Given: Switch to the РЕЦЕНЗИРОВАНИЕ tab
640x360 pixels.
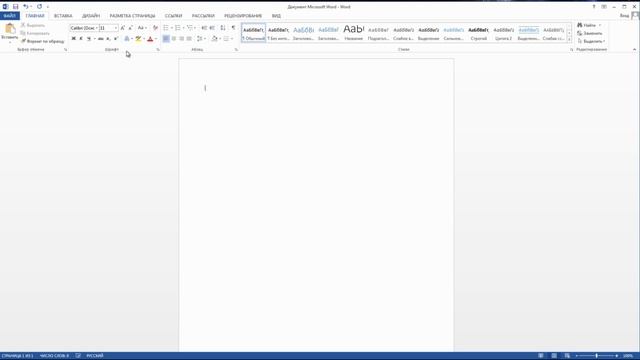Looking at the screenshot, I should [243, 16].
